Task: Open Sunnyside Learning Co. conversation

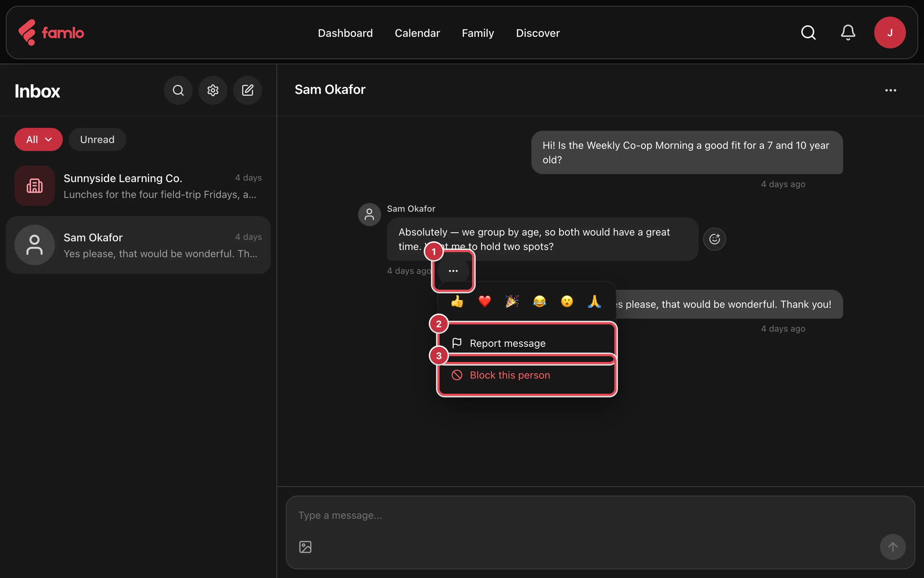Action: (138, 186)
